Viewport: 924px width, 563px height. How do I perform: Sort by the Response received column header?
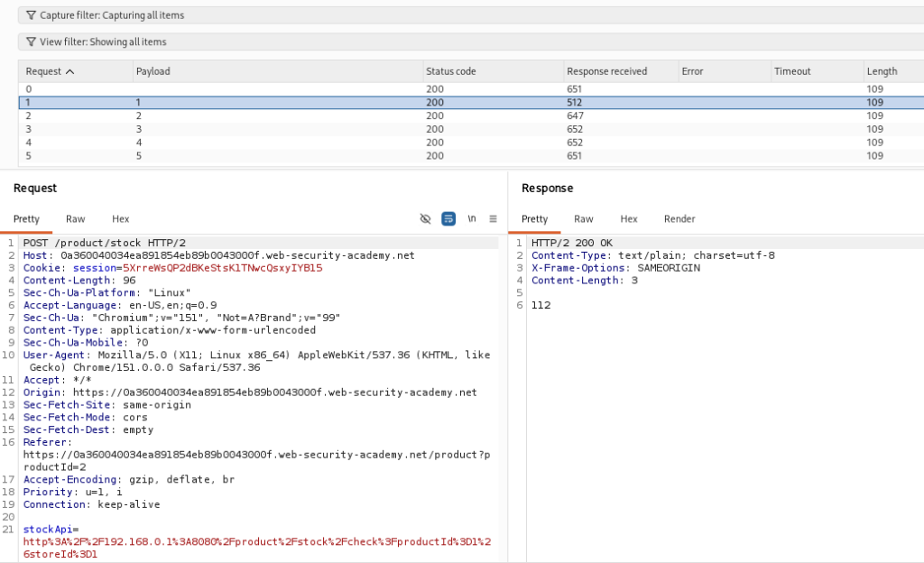pyautogui.click(x=621, y=71)
